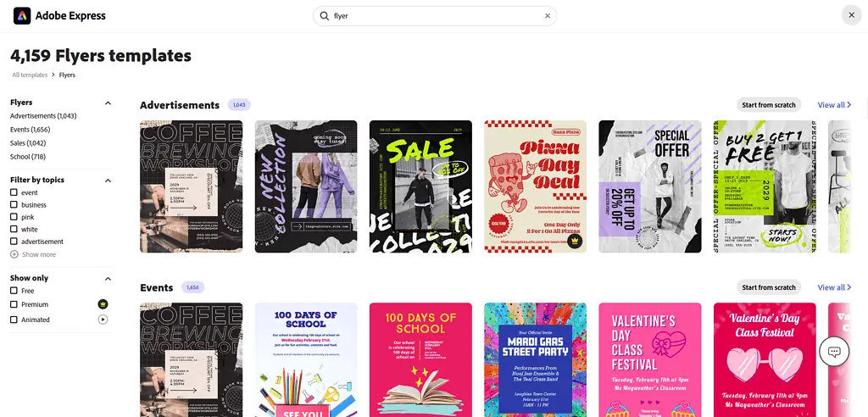
Task: Clear the search field with X icon
Action: point(547,16)
